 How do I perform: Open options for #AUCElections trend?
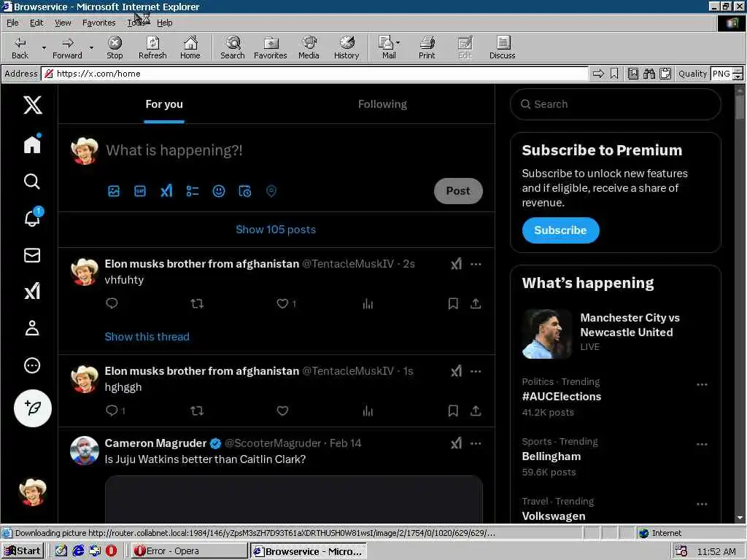[x=702, y=384]
